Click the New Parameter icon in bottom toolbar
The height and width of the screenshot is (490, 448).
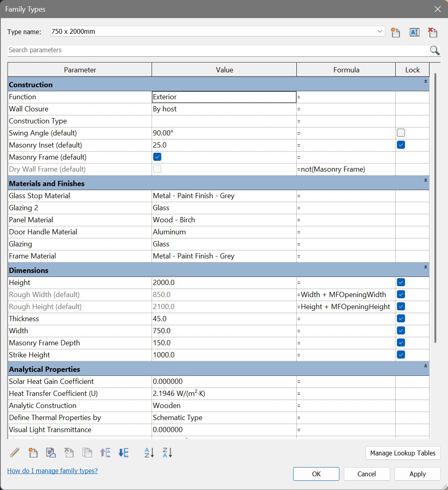[33, 453]
